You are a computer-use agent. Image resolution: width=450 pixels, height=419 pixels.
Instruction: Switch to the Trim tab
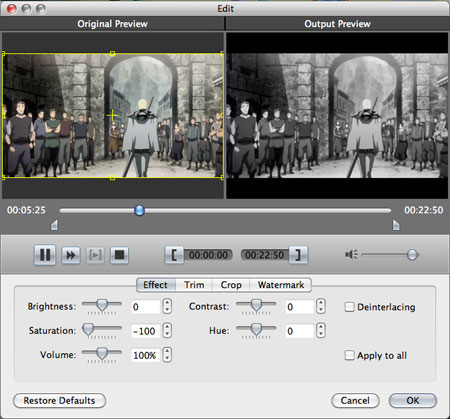pos(194,285)
